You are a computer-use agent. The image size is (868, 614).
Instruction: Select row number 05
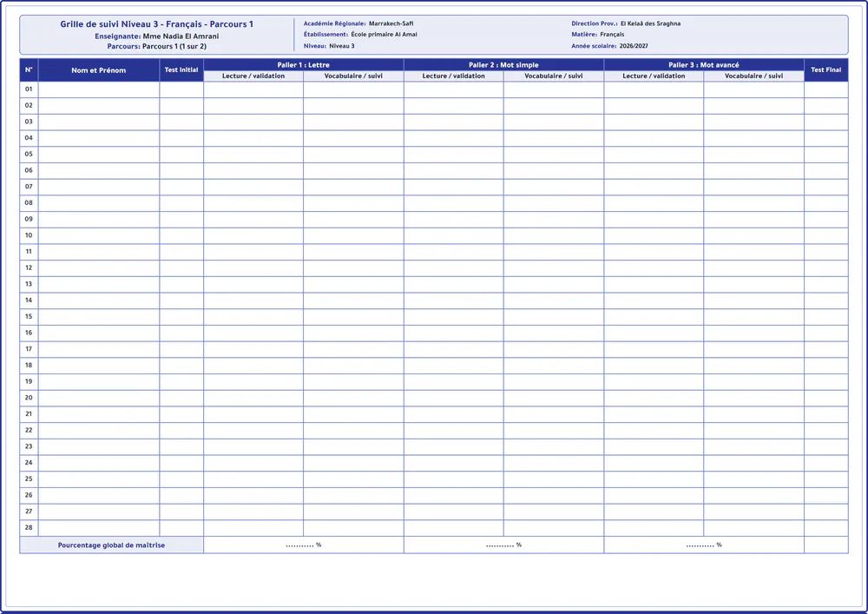click(29, 155)
